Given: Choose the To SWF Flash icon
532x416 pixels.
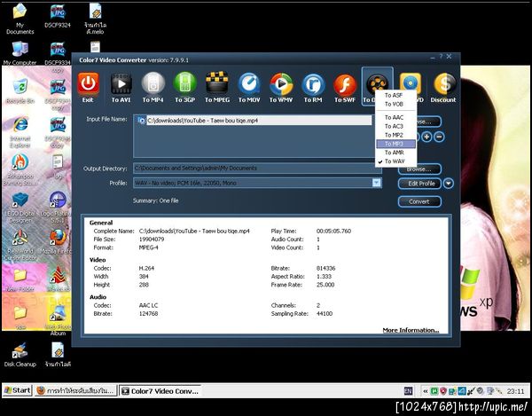Looking at the screenshot, I should tap(345, 84).
